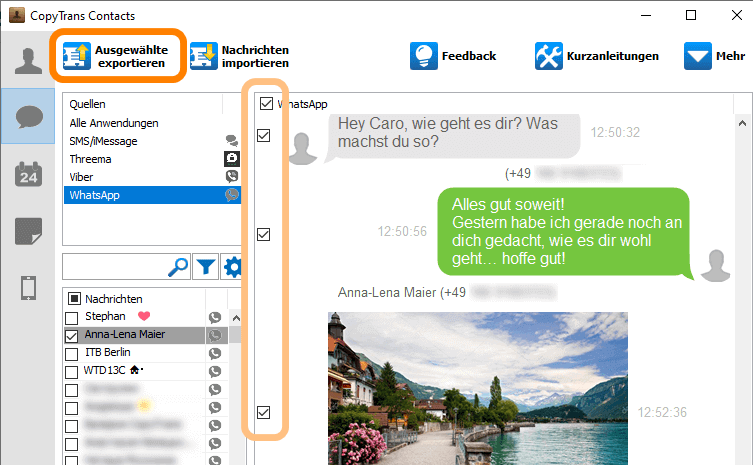Screen dimensions: 753x465
Task: Open the Feedback option
Action: pyautogui.click(x=453, y=56)
